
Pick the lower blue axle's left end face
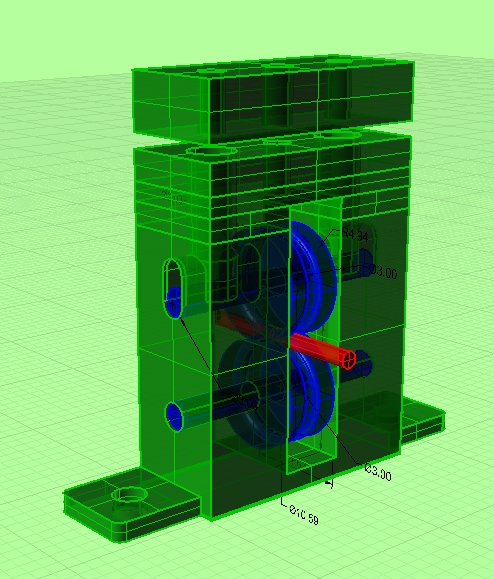pos(174,417)
